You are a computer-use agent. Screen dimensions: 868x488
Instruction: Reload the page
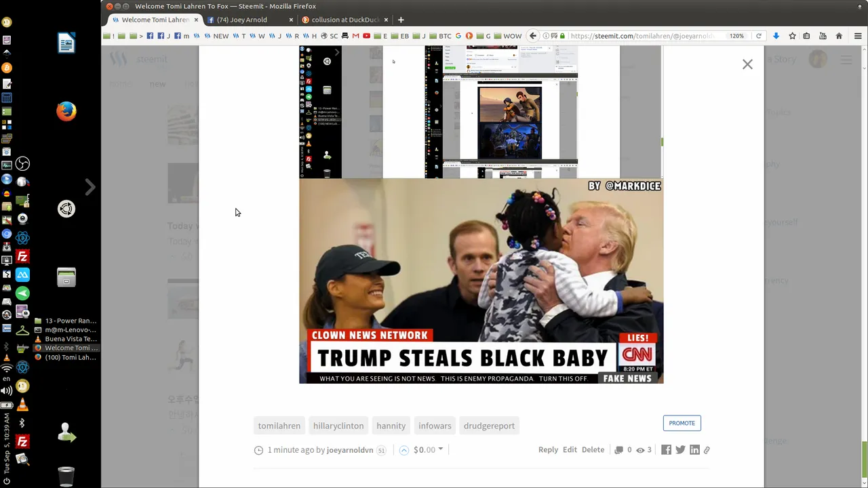pyautogui.click(x=759, y=36)
